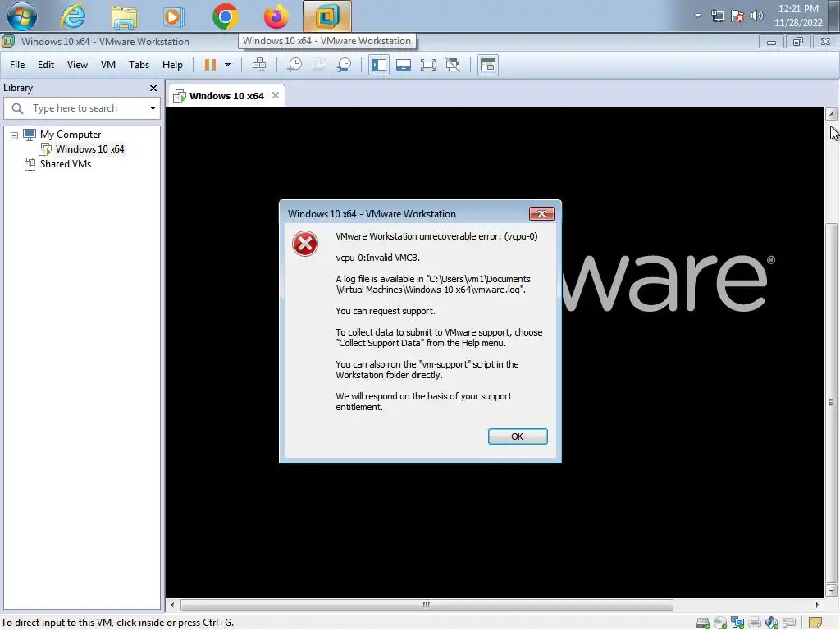Toggle the console view icon
The width and height of the screenshot is (840, 630).
tap(488, 65)
